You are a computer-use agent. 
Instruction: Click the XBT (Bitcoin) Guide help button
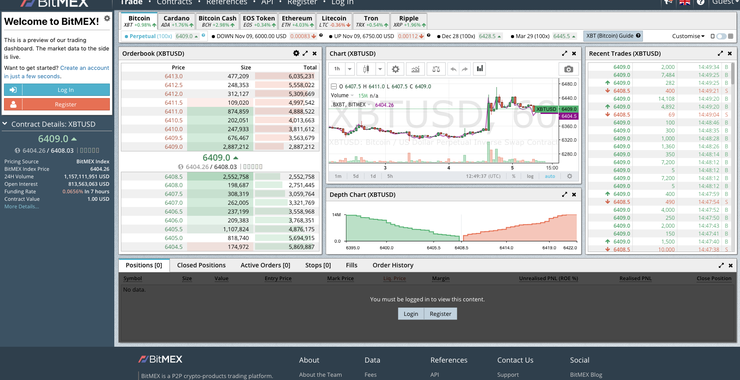pyautogui.click(x=613, y=36)
